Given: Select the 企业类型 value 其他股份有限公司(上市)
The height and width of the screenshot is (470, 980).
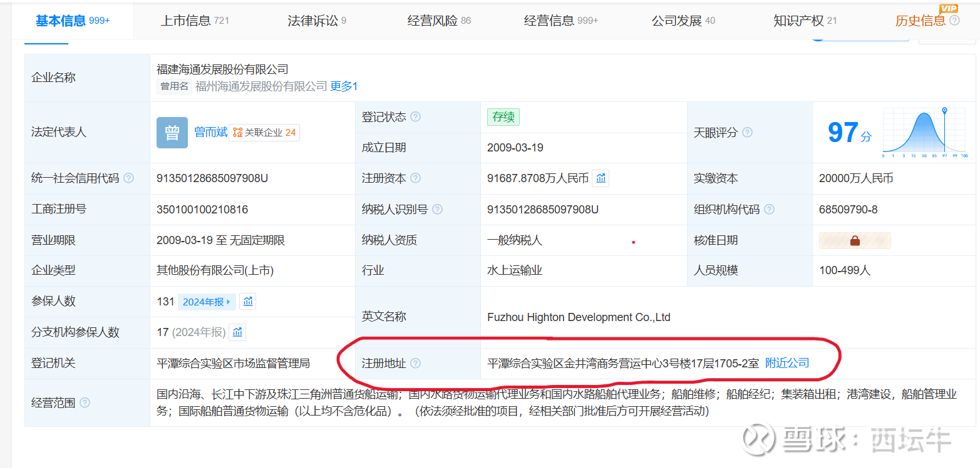Looking at the screenshot, I should point(215,271).
